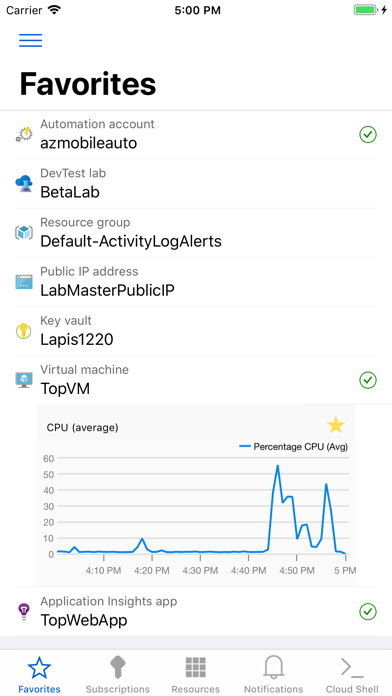Tap the CPU average chart peak
The height and width of the screenshot is (696, 392).
pyautogui.click(x=277, y=466)
